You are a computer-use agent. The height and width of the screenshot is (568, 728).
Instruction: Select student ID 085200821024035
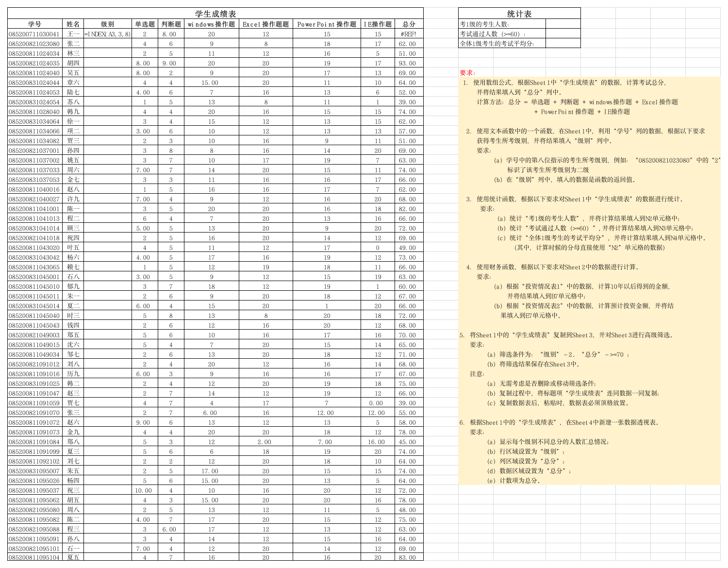pos(35,63)
